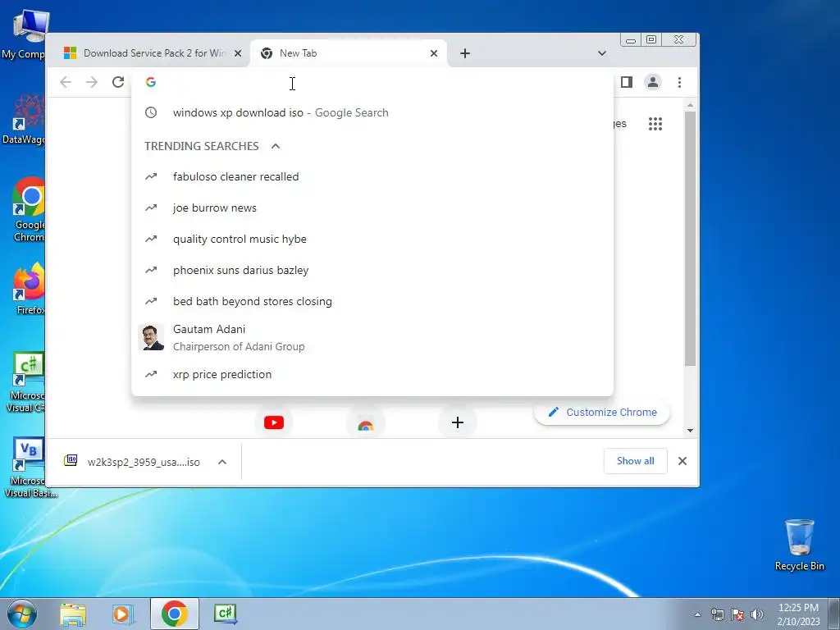The height and width of the screenshot is (630, 840).
Task: Open the Windows Start menu
Action: (21, 614)
